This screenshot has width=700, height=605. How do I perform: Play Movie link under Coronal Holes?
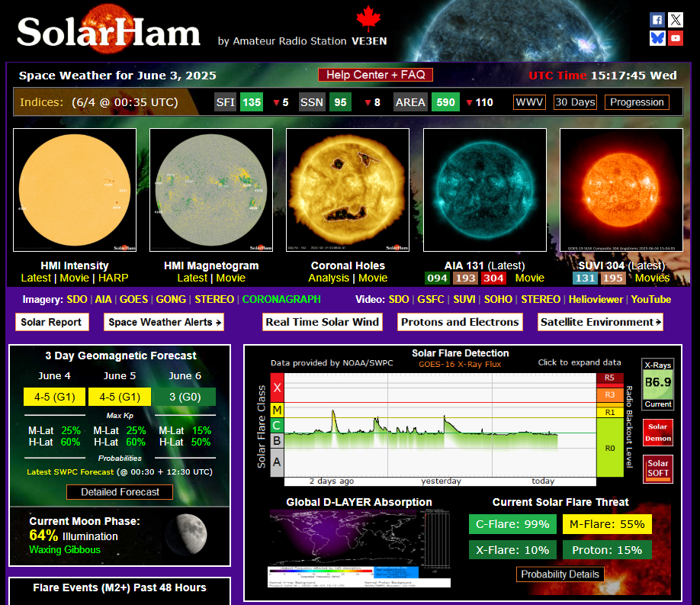point(373,278)
